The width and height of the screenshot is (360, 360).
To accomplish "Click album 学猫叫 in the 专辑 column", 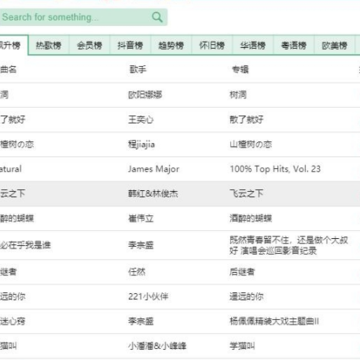I will click(242, 346).
